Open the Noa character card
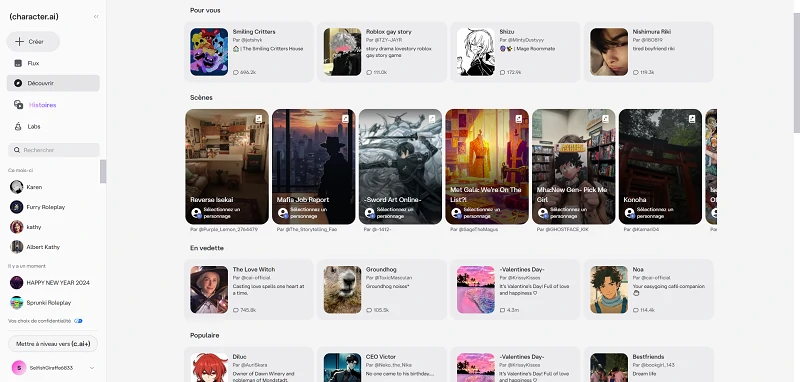Screen dimensions: 800x382 pos(649,289)
